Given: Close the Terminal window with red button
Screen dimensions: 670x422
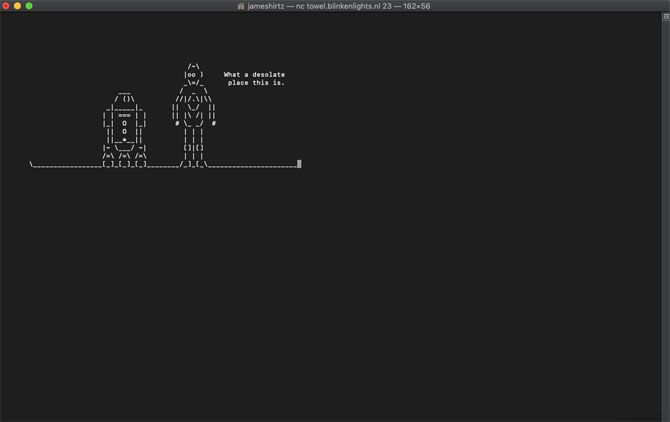Looking at the screenshot, I should pyautogui.click(x=6, y=6).
